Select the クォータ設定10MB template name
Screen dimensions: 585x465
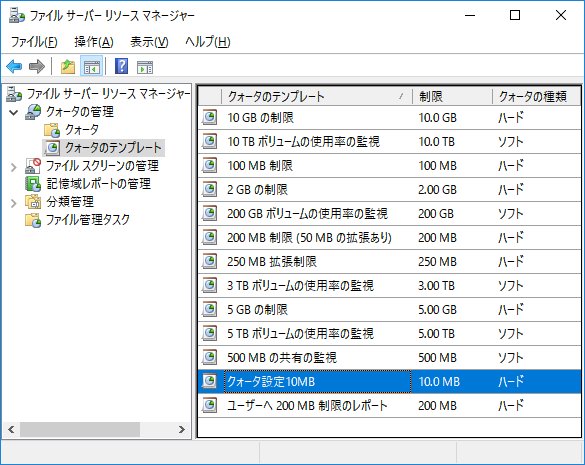(271, 381)
